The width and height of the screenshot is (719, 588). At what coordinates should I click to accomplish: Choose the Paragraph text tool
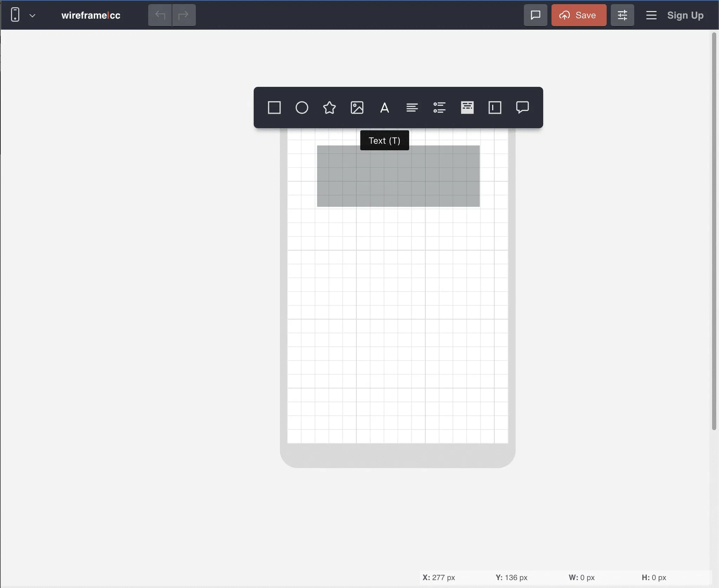pos(412,107)
